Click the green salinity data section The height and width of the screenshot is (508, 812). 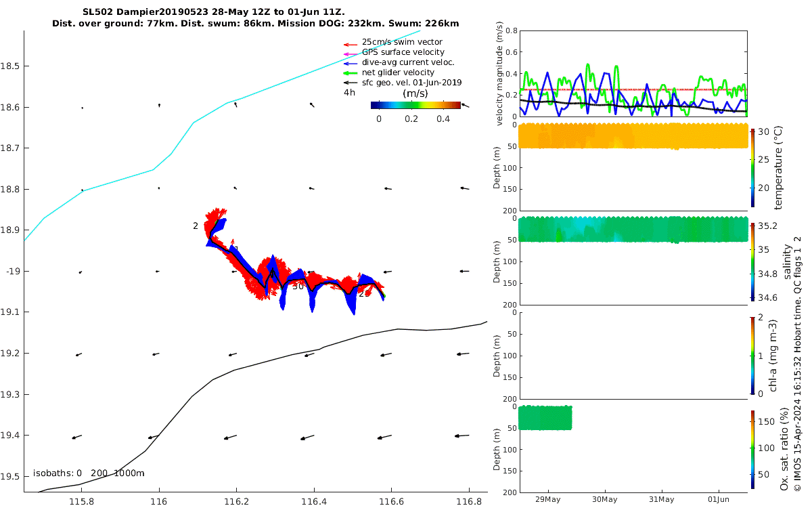(x=633, y=230)
